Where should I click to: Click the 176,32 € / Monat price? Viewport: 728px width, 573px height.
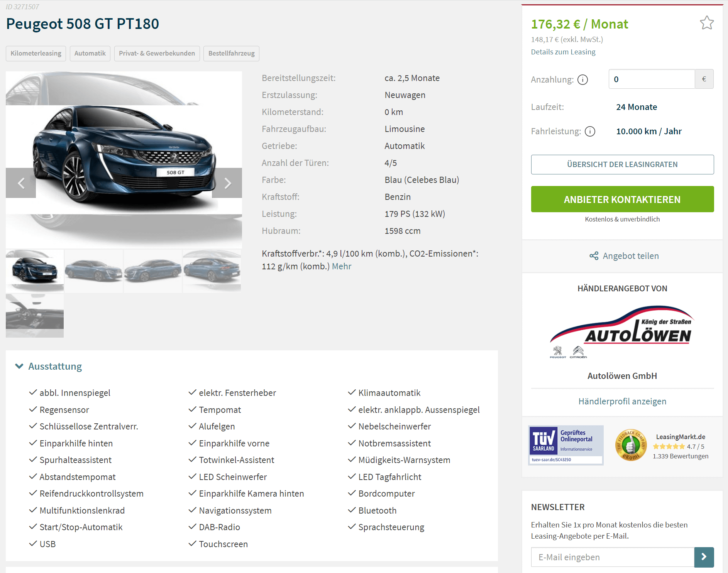point(579,24)
